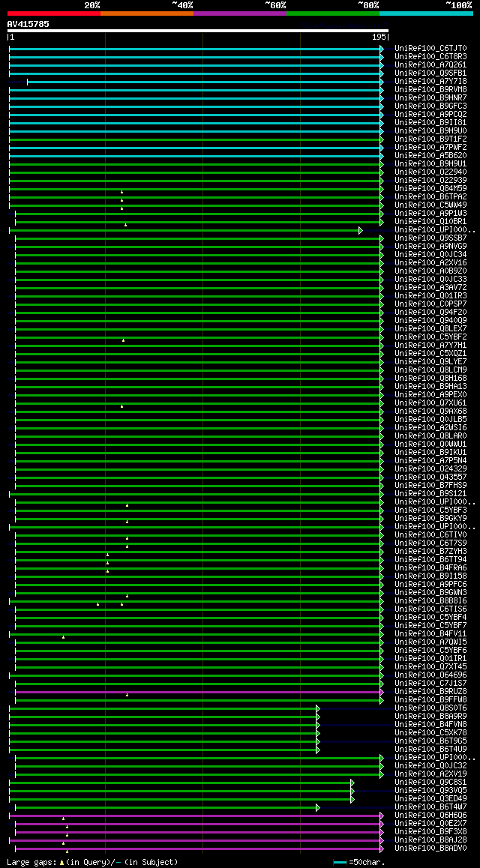Viewport: 480px width, 868px height.
Task: Select the UniRef100_A7PWF2 label
Action: [430, 147]
